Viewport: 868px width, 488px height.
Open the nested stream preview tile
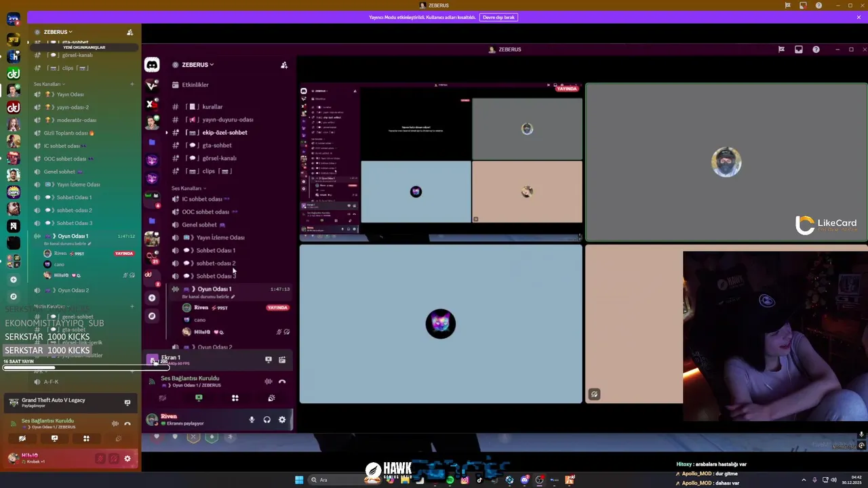[x=441, y=163]
